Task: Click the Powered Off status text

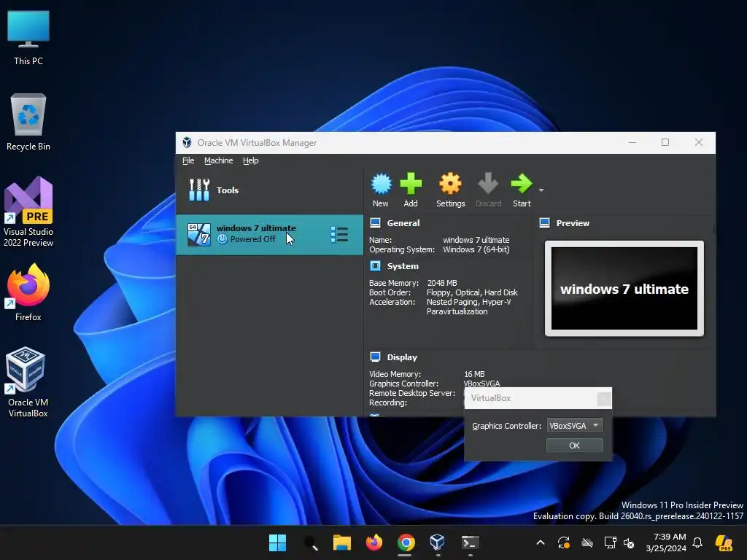Action: point(252,239)
